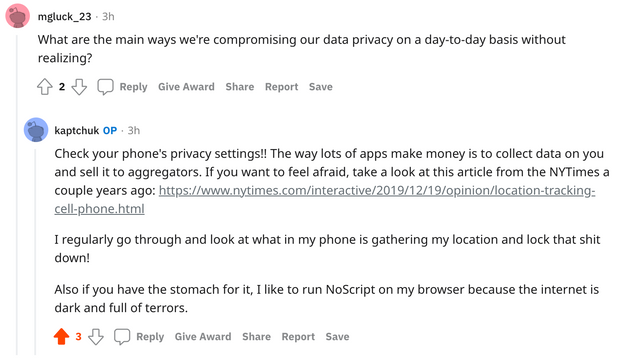
Task: Save kaptchuk's reply
Action: point(337,337)
